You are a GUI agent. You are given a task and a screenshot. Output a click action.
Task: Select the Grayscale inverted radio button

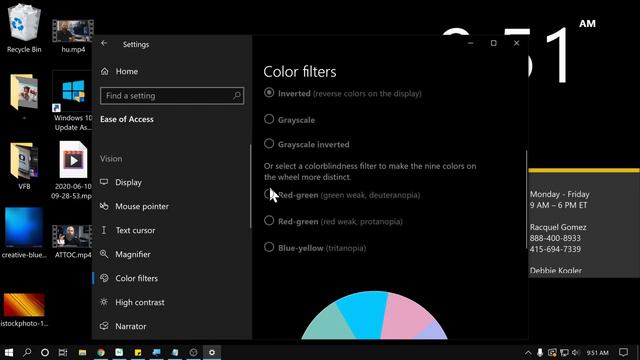pos(269,144)
